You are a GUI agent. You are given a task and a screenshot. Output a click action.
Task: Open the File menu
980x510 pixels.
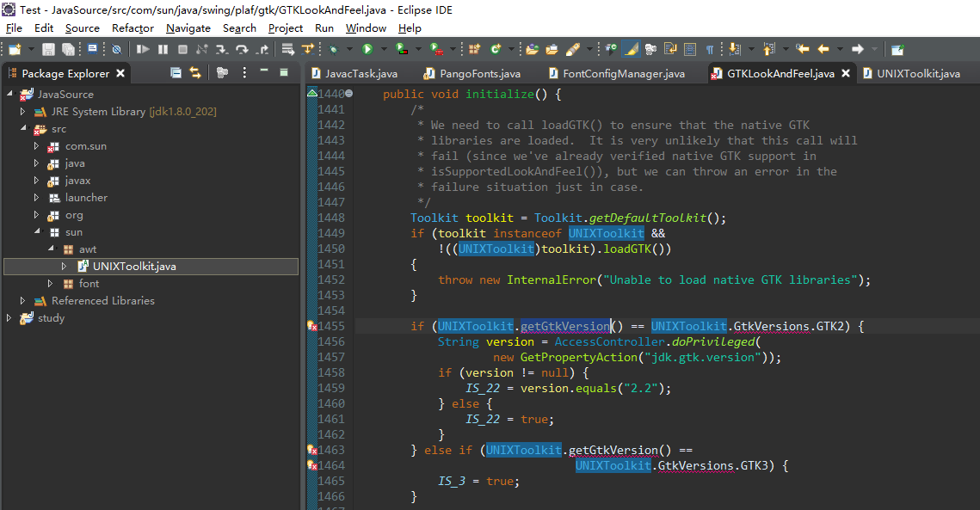point(14,28)
